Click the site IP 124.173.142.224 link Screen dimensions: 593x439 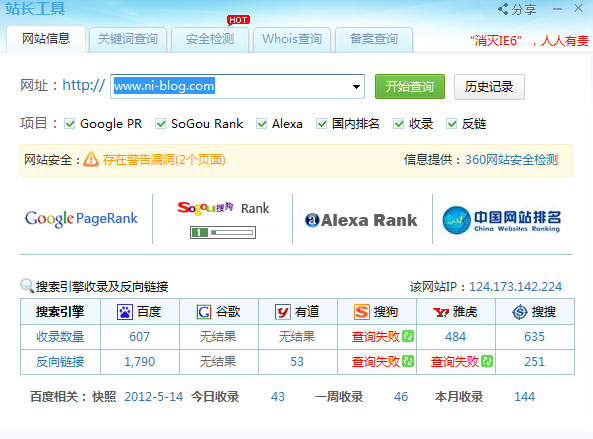[x=515, y=287]
